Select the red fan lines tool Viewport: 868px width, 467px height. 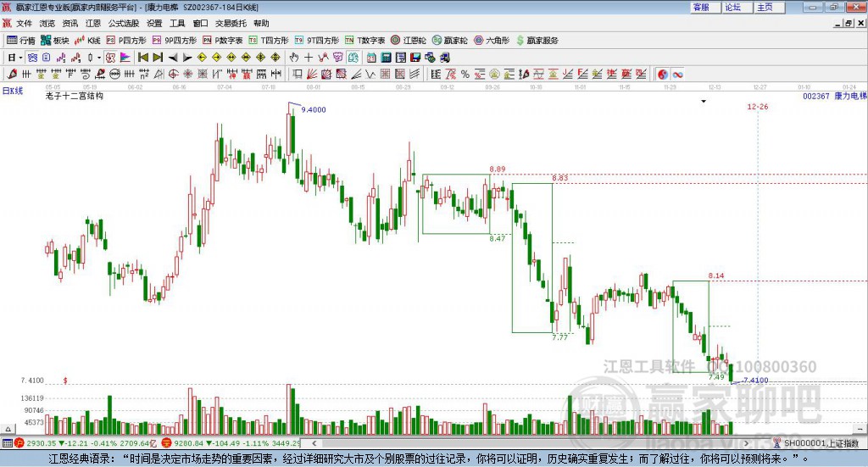coord(312,74)
